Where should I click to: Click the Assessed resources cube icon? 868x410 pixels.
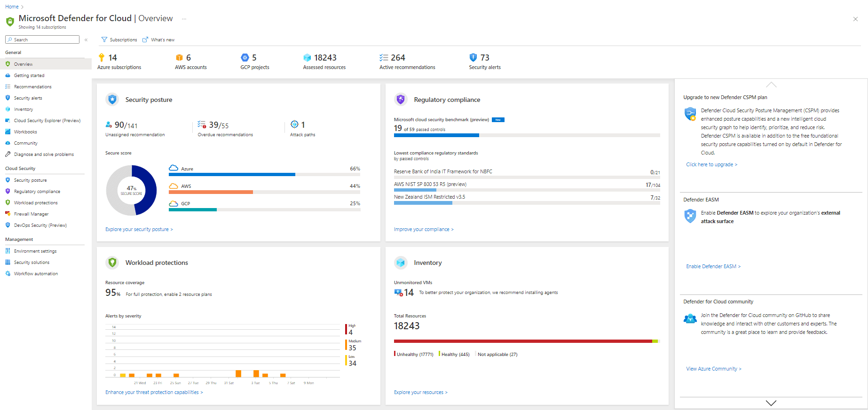pyautogui.click(x=307, y=57)
